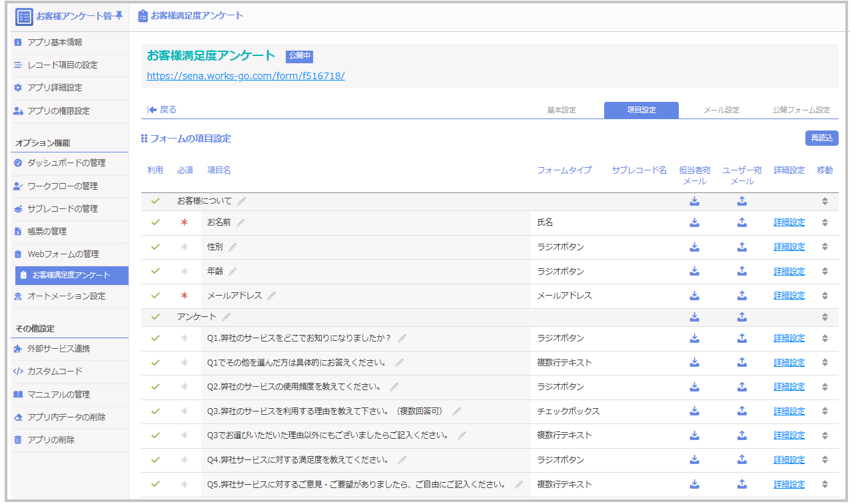Toggle the required asterisk for 性別

(x=185, y=247)
